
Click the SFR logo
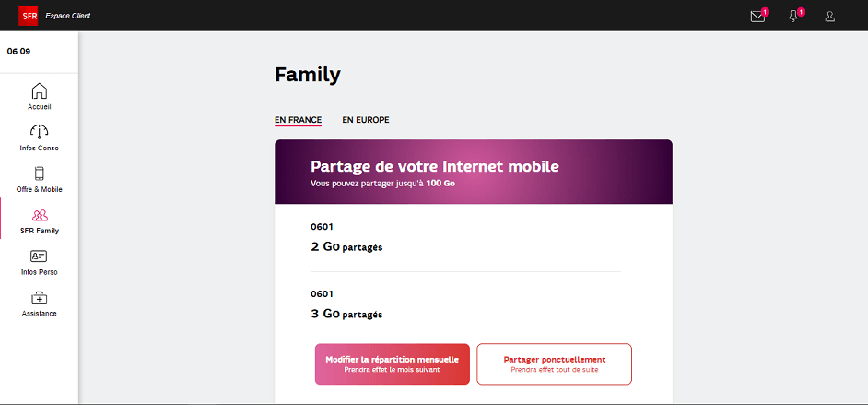tap(28, 16)
